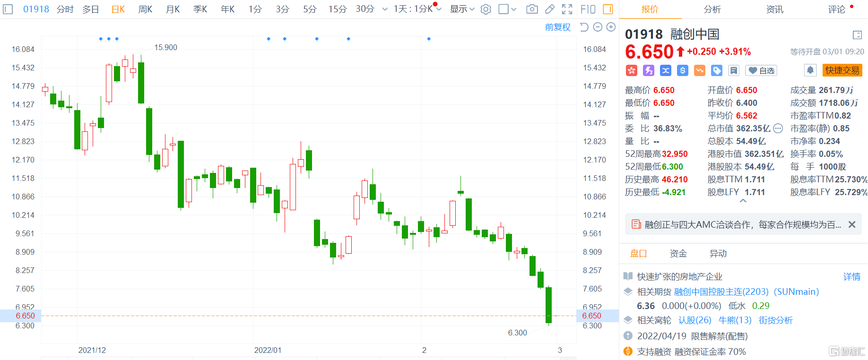Image resolution: width=868 pixels, height=360 pixels.
Task: Select the 分时 intraday view
Action: coord(65,9)
